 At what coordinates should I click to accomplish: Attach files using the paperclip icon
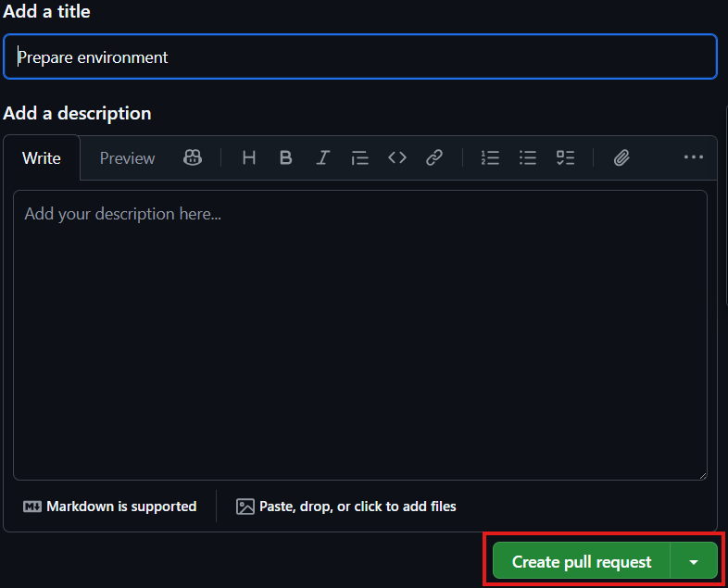tap(621, 157)
